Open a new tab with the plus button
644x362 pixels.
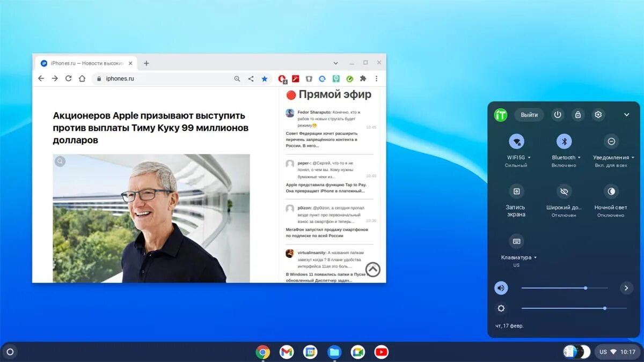[x=146, y=63]
